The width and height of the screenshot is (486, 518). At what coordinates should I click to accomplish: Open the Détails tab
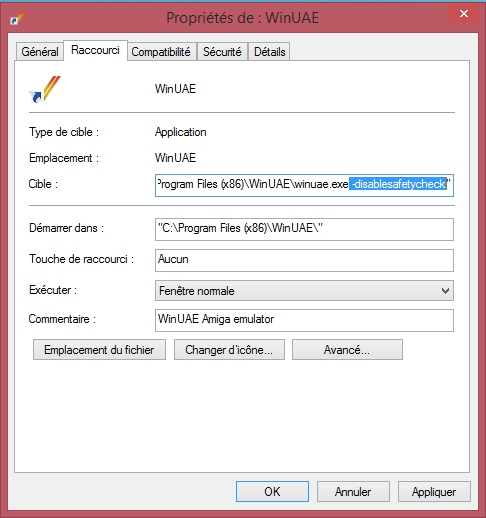[270, 52]
